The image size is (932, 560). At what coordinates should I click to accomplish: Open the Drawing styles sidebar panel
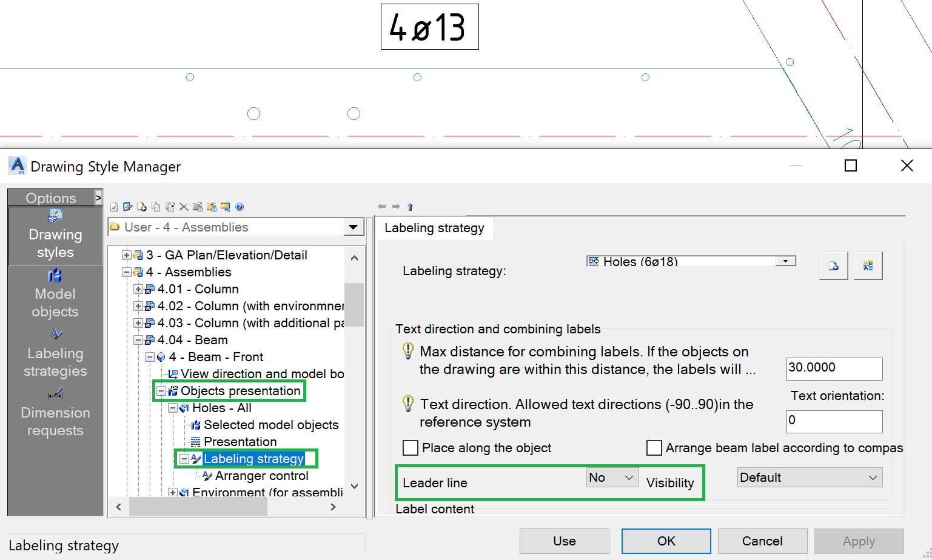[55, 236]
